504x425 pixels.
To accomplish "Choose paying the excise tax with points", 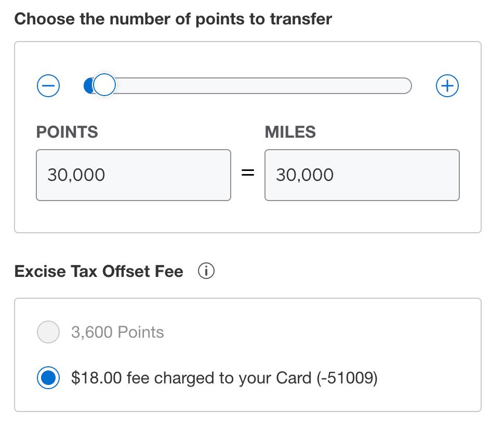I will (48, 332).
